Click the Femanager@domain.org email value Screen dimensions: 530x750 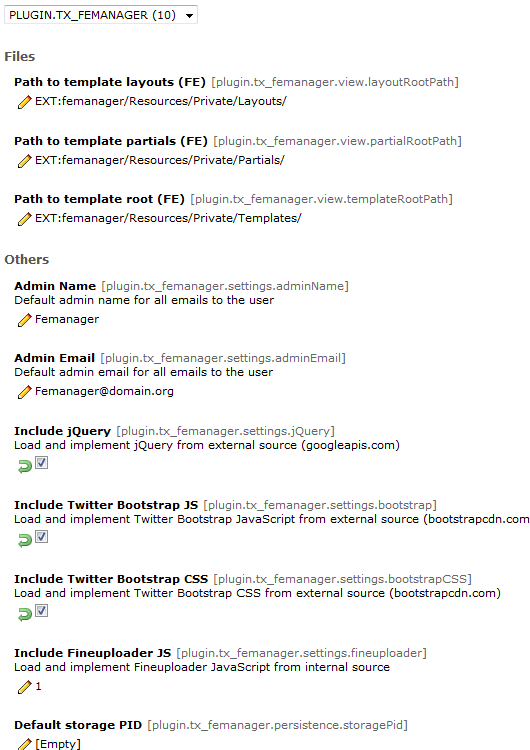104,391
